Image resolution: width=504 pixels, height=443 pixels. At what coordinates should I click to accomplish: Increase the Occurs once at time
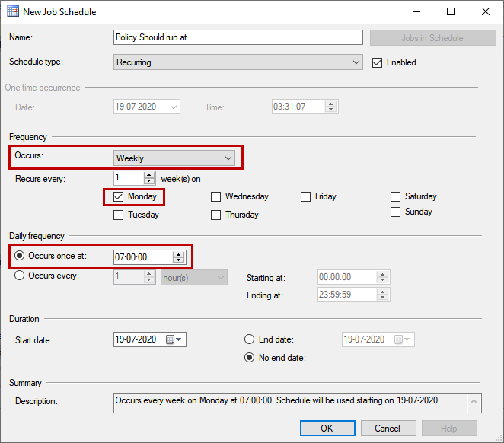tap(179, 253)
